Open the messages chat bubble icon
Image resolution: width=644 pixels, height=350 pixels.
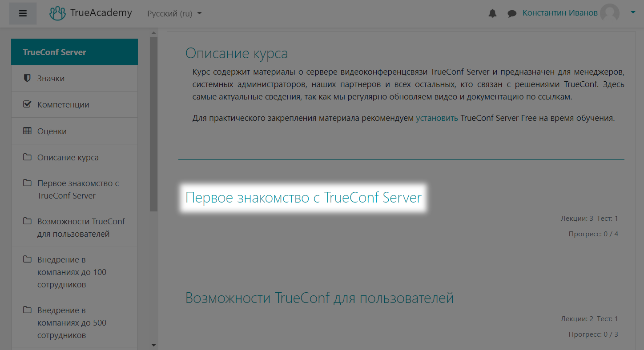click(512, 14)
